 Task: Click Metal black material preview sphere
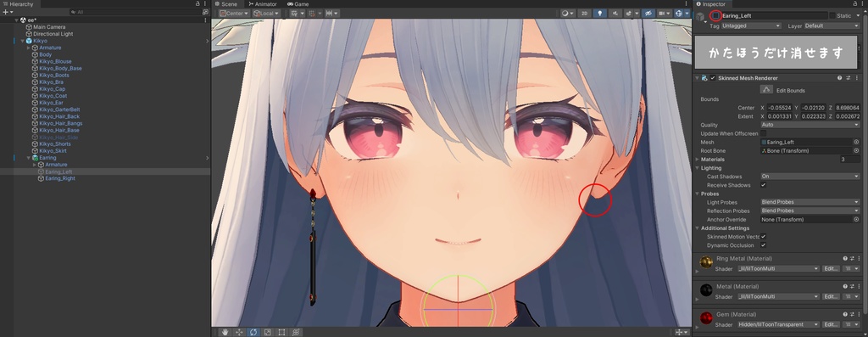click(x=706, y=289)
